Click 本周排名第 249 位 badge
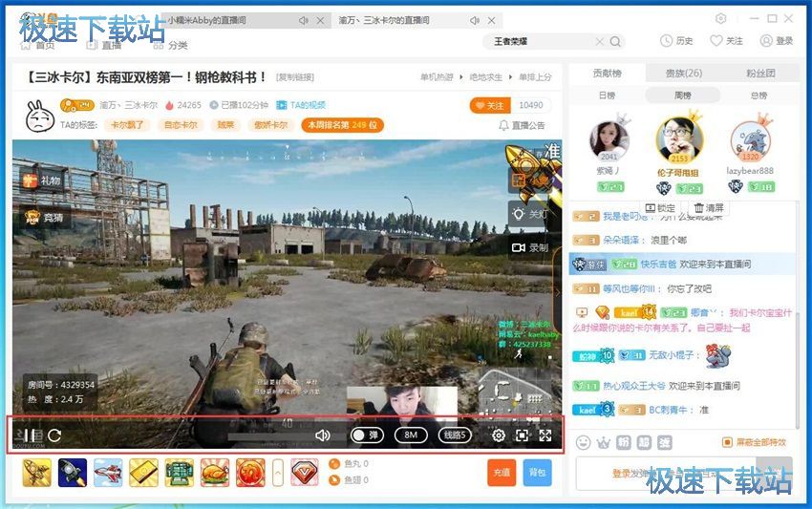The image size is (812, 509). (x=342, y=125)
